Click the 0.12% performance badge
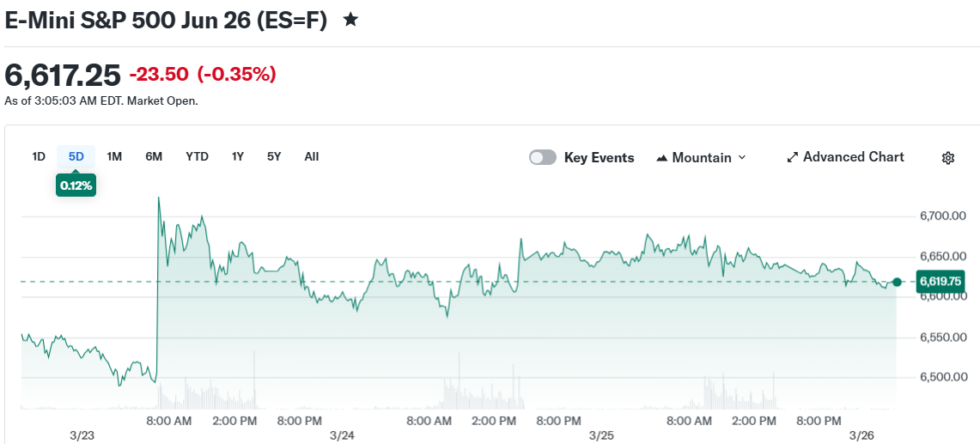This screenshot has height=444, width=980. [x=76, y=186]
